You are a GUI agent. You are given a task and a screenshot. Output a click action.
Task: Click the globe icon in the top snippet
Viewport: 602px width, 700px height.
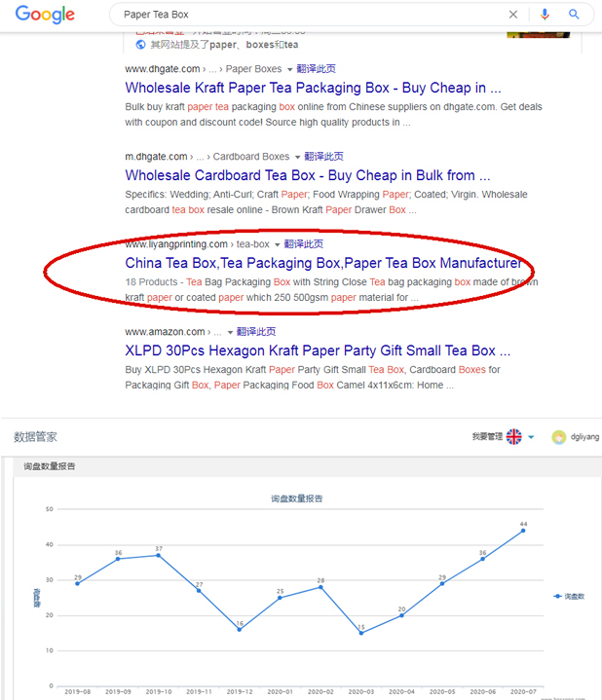(140, 45)
